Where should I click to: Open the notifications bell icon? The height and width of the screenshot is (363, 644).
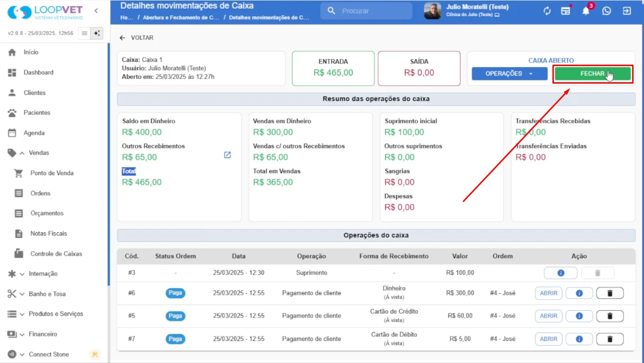(586, 11)
